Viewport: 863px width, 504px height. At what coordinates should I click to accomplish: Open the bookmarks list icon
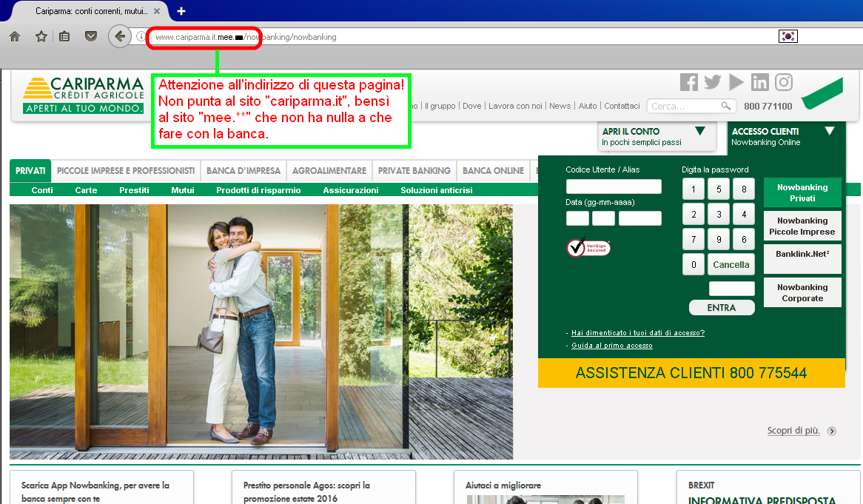point(64,37)
